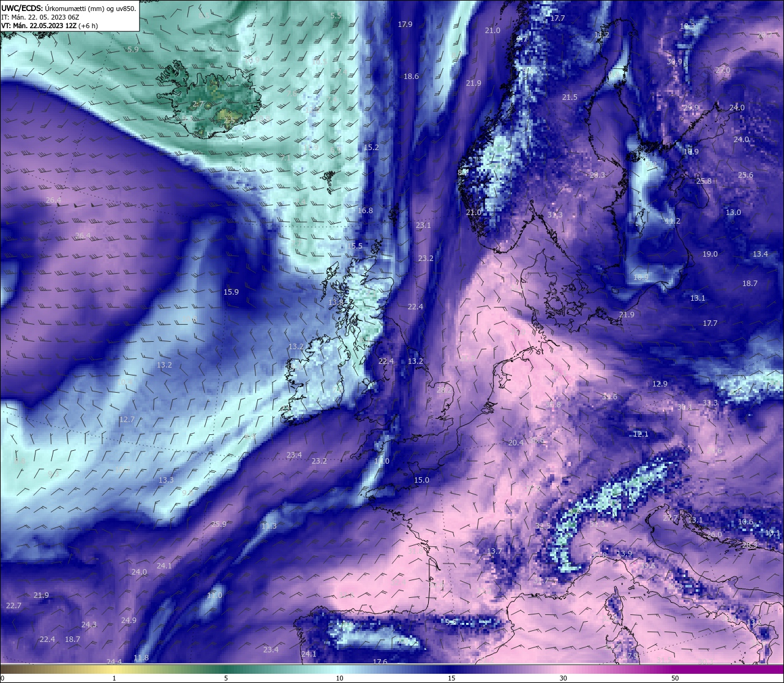The height and width of the screenshot is (683, 784).
Task: Click the map value 17.9
Action: [x=405, y=25]
